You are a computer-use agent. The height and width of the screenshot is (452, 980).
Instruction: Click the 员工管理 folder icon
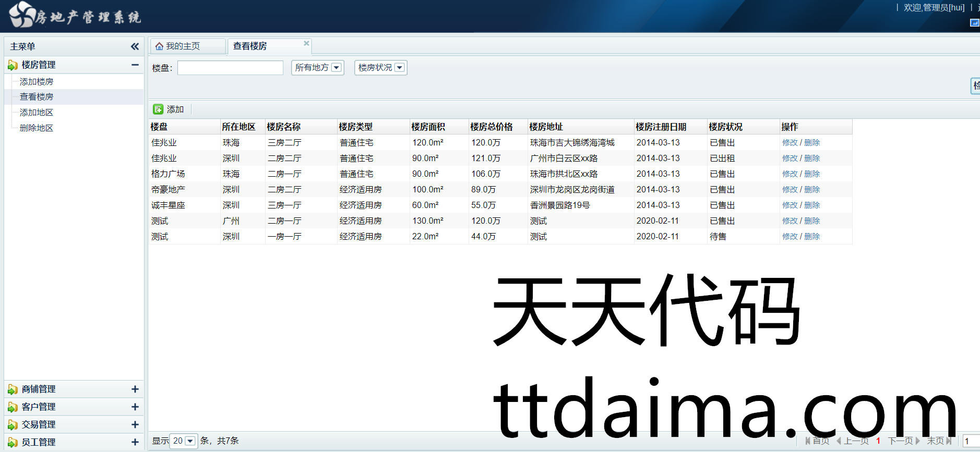click(x=13, y=443)
